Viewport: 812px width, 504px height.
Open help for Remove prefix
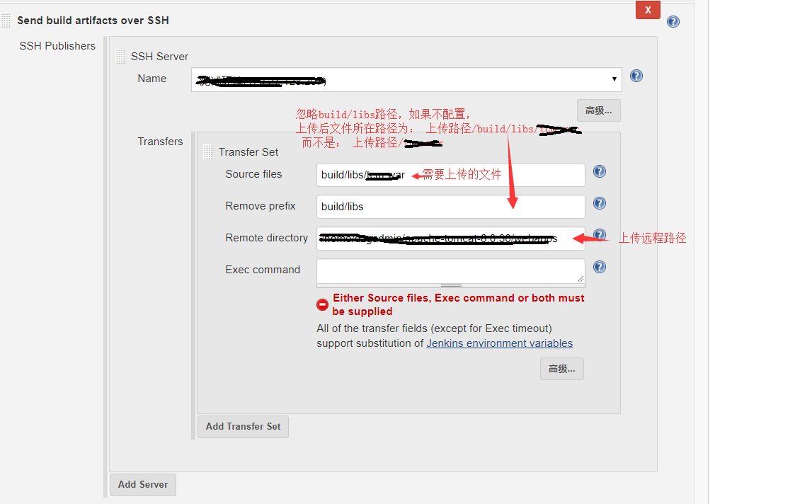pyautogui.click(x=599, y=202)
